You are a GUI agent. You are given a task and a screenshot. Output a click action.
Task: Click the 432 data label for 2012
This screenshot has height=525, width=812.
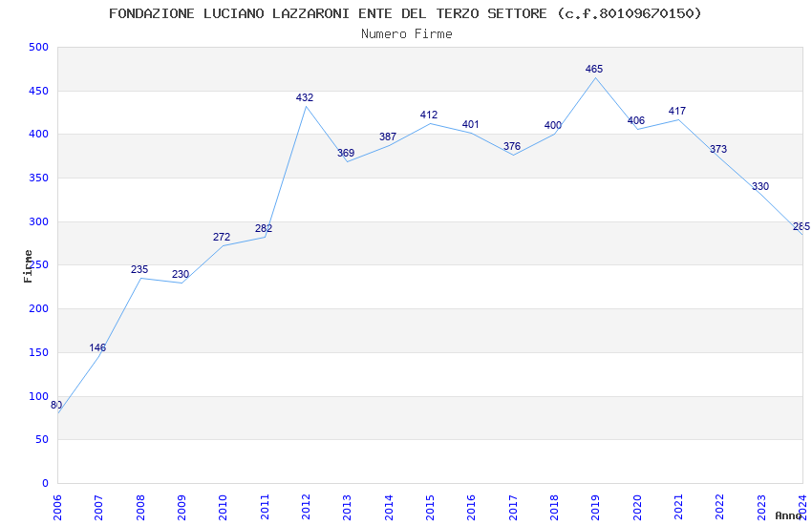(305, 97)
